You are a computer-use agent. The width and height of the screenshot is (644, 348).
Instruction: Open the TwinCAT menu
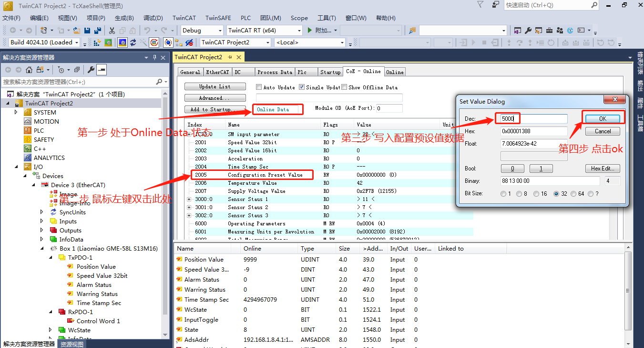click(x=184, y=18)
